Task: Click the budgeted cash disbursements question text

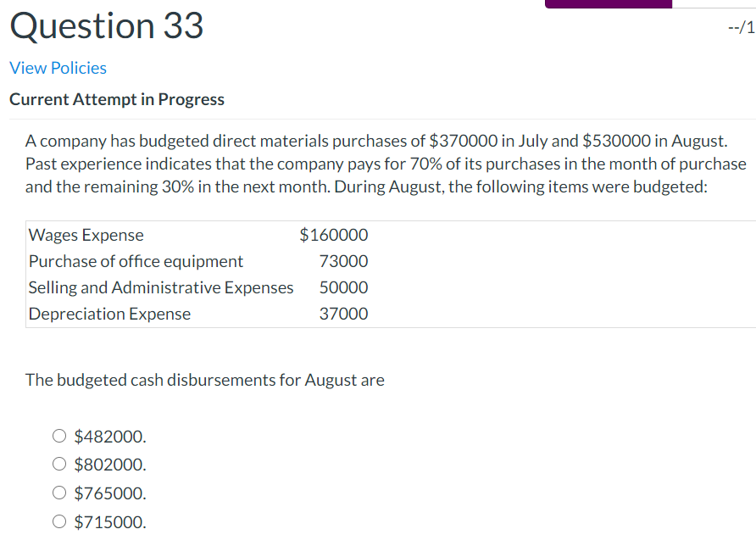Action: [x=204, y=380]
